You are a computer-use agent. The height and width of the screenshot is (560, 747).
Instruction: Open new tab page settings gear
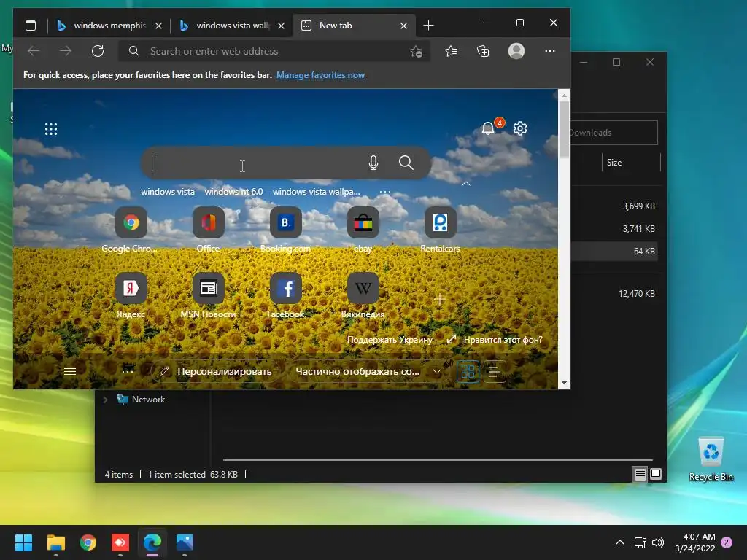coord(520,128)
